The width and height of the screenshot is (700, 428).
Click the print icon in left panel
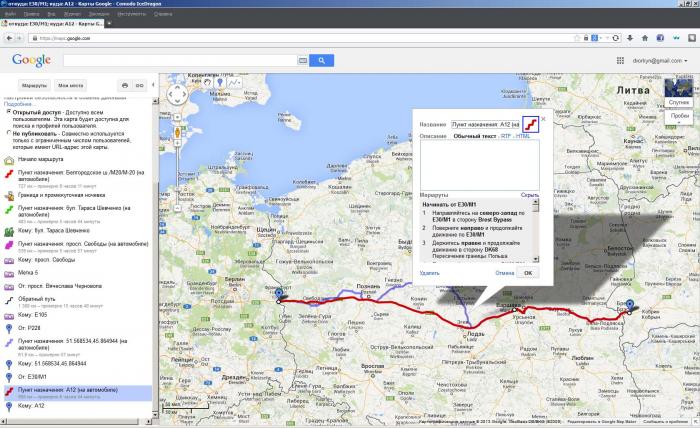[125, 86]
